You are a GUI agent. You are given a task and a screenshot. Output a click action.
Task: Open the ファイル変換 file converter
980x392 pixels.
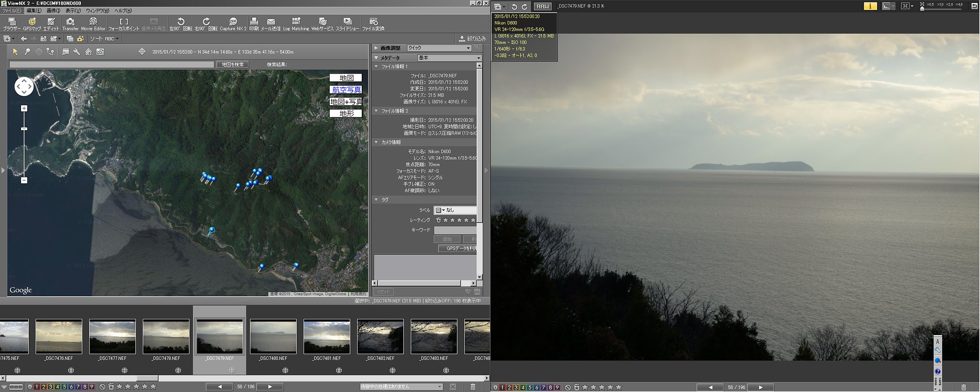tap(373, 24)
